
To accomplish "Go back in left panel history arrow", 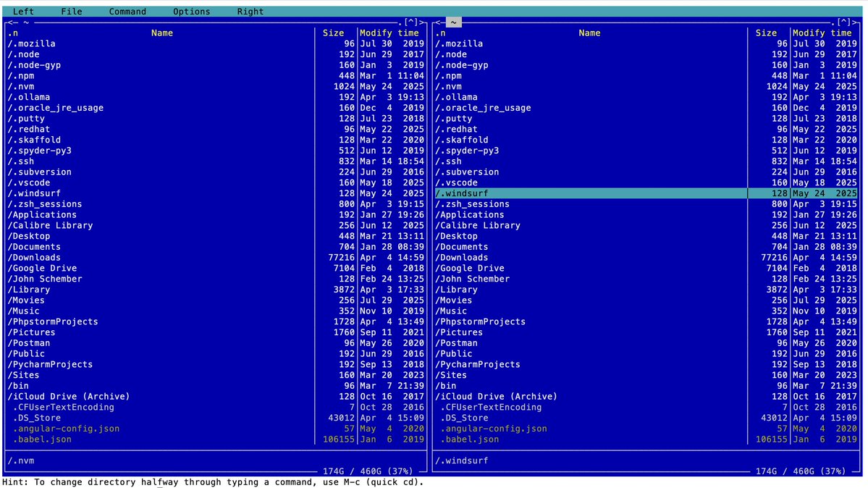I will (12, 22).
